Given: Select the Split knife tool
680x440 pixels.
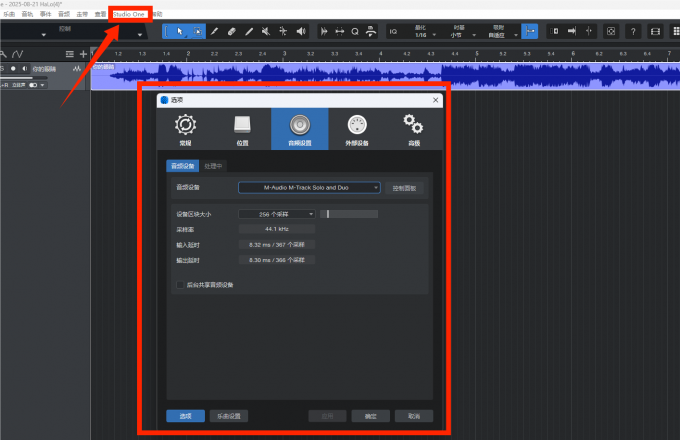Looking at the screenshot, I should pyautogui.click(x=214, y=31).
